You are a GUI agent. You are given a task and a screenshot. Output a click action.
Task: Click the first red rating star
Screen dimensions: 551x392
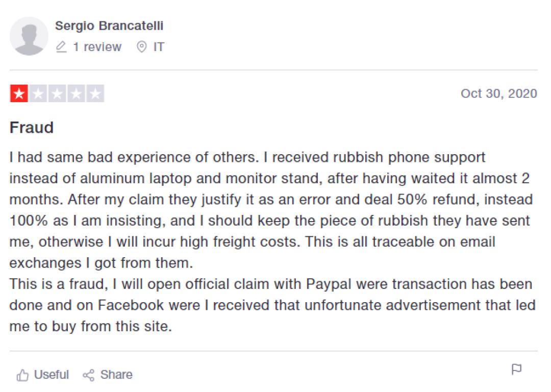pyautogui.click(x=19, y=94)
